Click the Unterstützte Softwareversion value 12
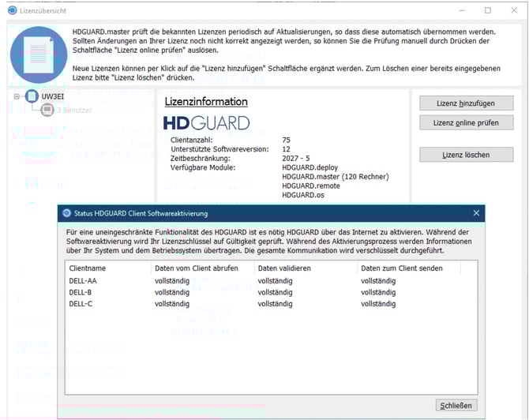 [286, 149]
